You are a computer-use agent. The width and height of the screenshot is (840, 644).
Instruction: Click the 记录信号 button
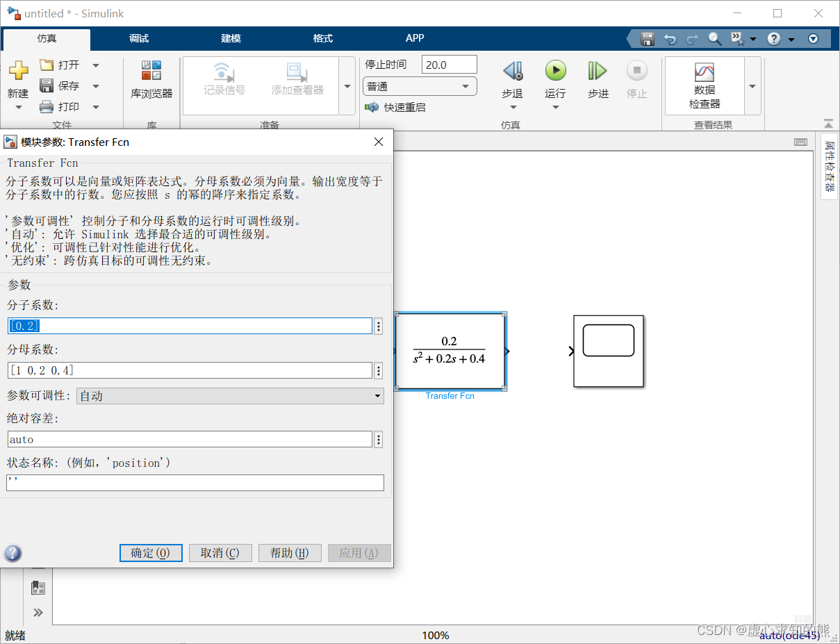click(x=224, y=79)
